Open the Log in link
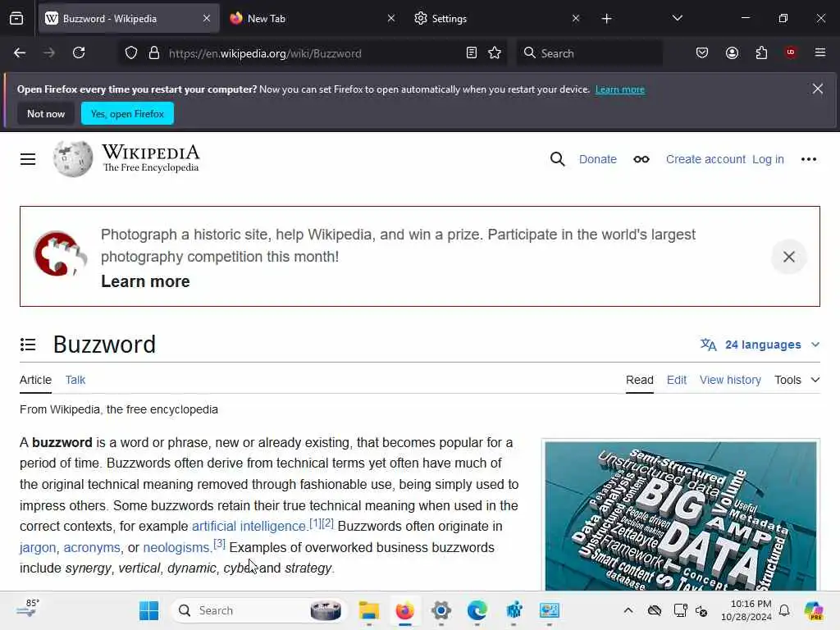The image size is (840, 630). (768, 159)
